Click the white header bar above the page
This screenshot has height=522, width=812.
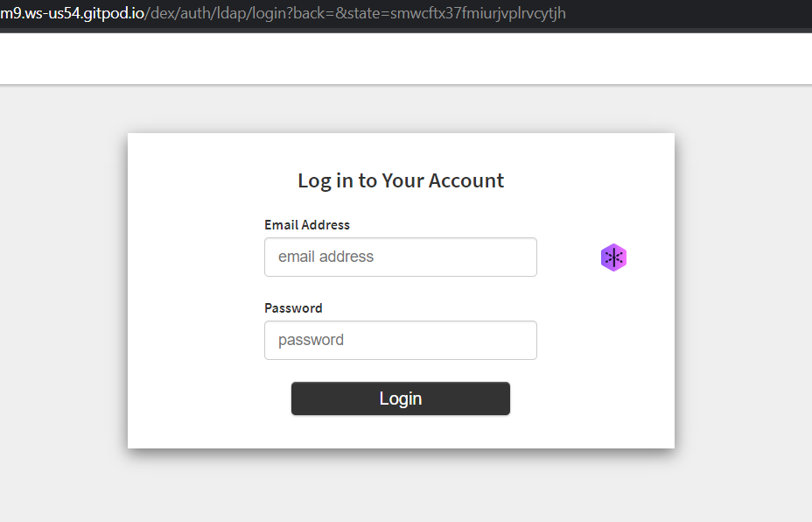pos(406,59)
